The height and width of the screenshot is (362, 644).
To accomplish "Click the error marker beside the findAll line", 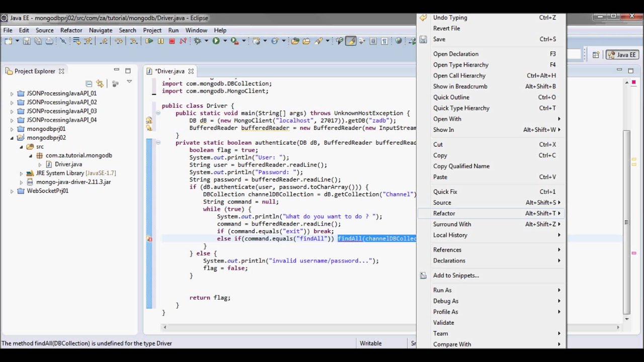I will pyautogui.click(x=149, y=239).
